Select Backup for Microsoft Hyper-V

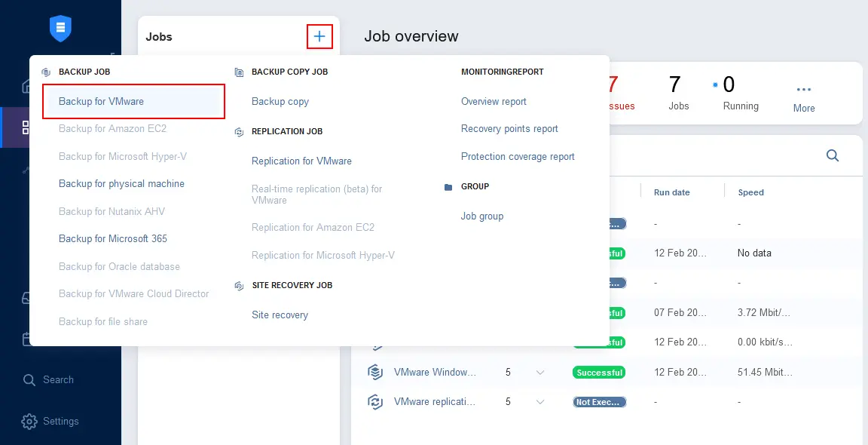click(x=123, y=156)
